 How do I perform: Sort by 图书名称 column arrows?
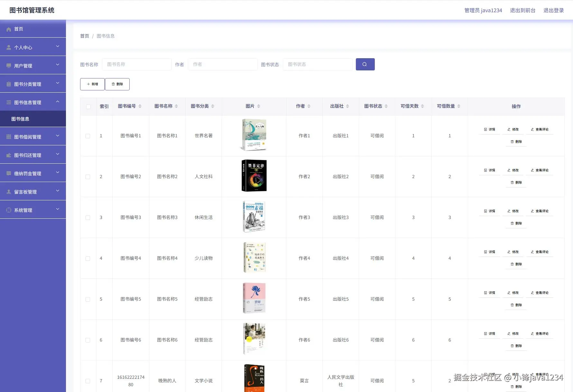pyautogui.click(x=176, y=106)
